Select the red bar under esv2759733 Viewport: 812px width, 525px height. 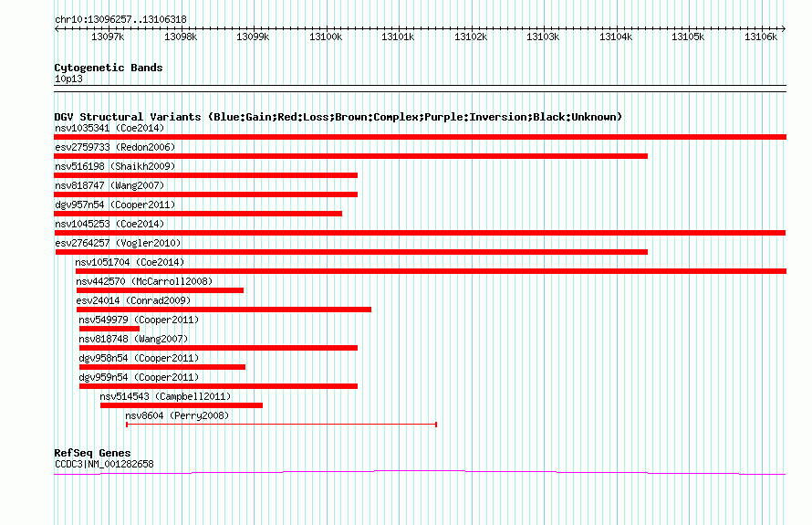tap(350, 156)
